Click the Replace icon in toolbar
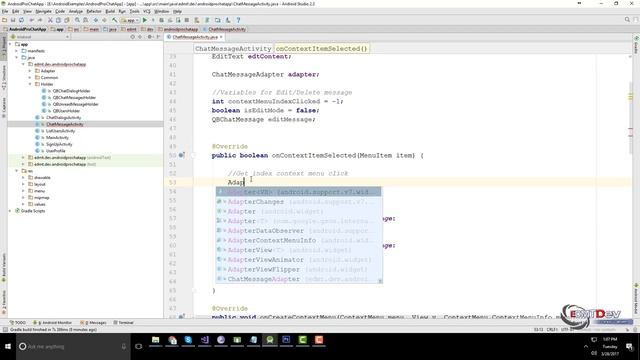Viewport: 640px width, 360px height. tap(85, 20)
